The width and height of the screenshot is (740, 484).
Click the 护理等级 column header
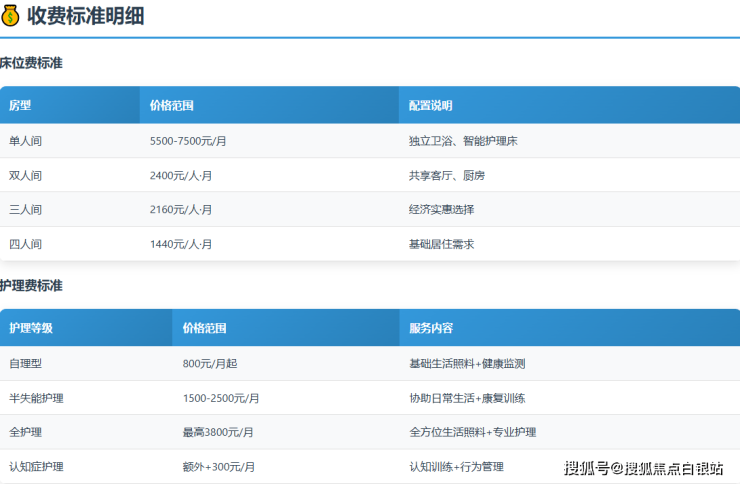point(31,328)
